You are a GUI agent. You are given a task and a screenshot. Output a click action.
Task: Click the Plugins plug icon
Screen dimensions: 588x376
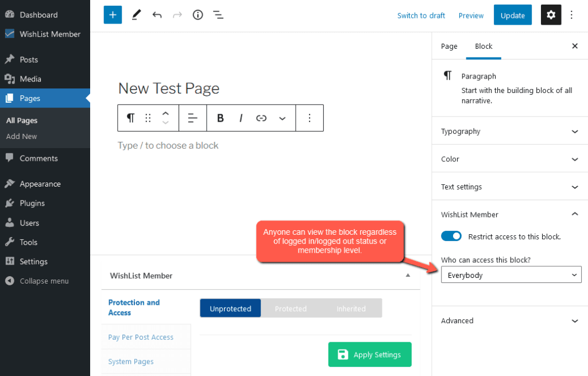click(10, 203)
